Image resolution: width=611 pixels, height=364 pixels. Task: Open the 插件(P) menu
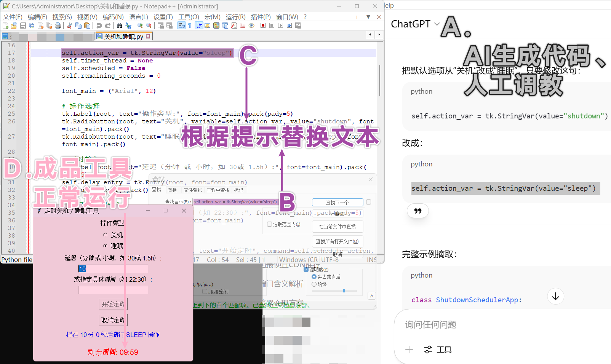[261, 17]
